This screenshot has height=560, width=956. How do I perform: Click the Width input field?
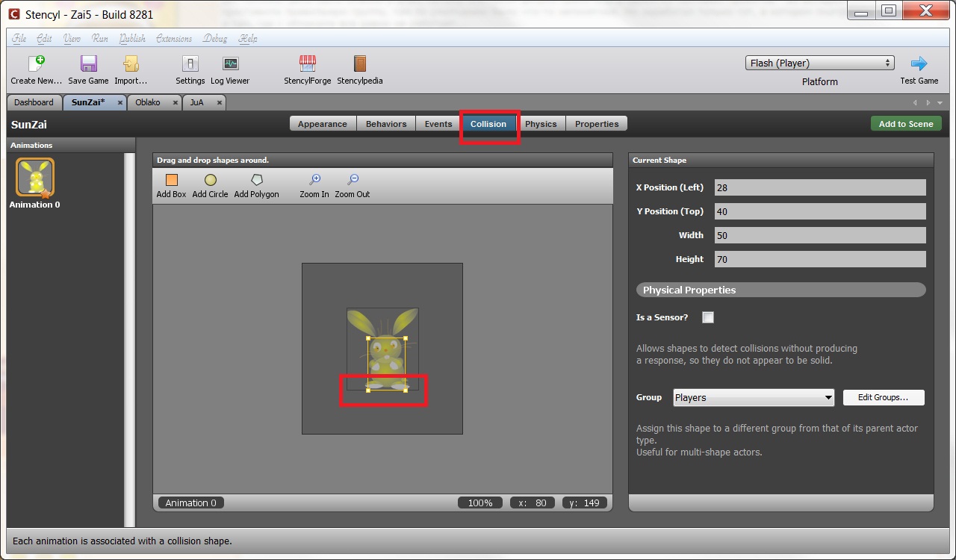tap(819, 235)
